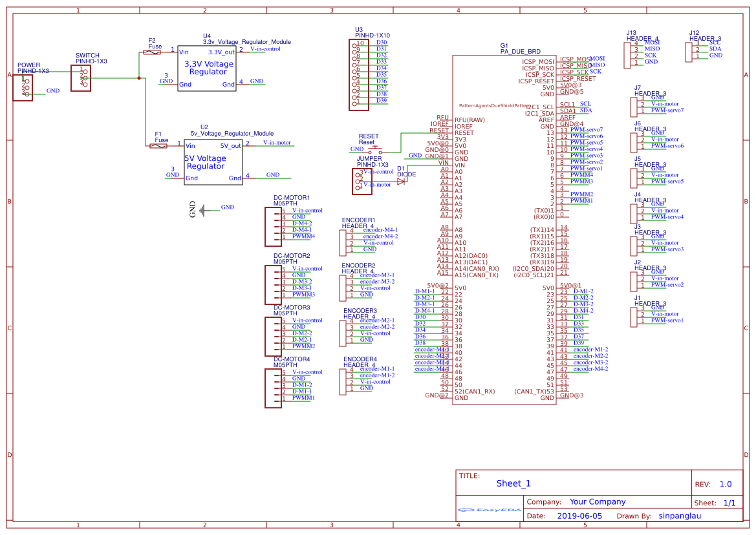Click the DC-MOTOR1 M05PTH connector
Viewport: 756px width, 535px height.
272,226
